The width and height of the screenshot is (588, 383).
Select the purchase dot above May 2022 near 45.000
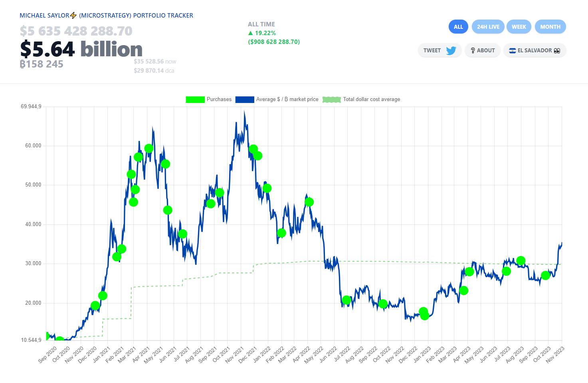coord(309,202)
